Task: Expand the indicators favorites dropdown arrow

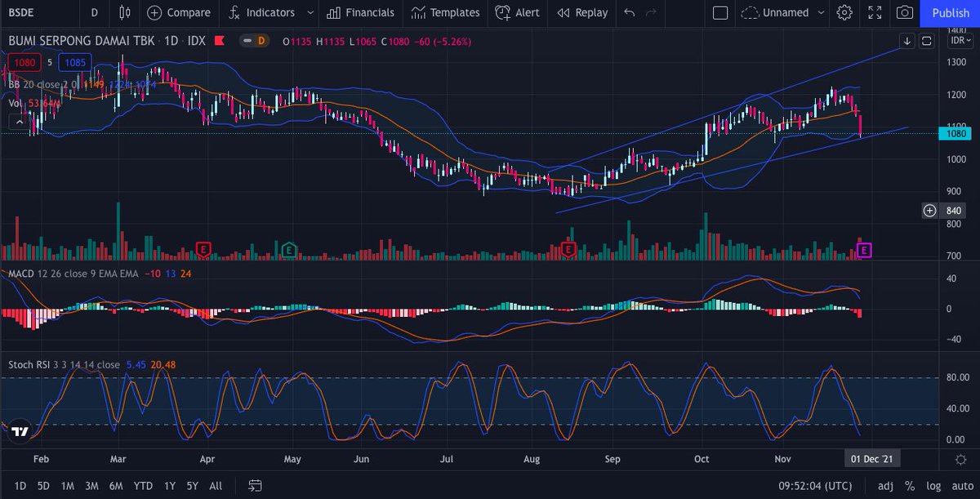Action: [x=310, y=12]
